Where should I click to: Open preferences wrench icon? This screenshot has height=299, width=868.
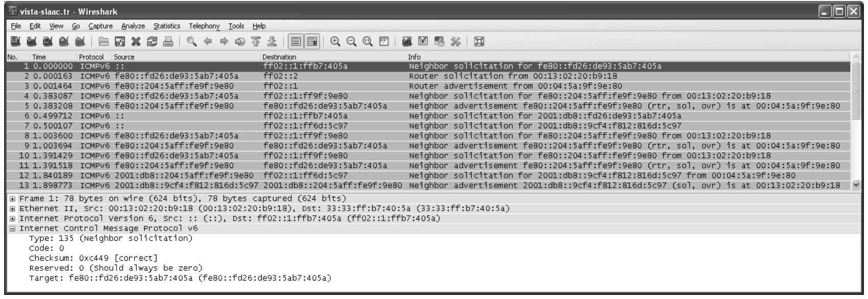tap(455, 42)
